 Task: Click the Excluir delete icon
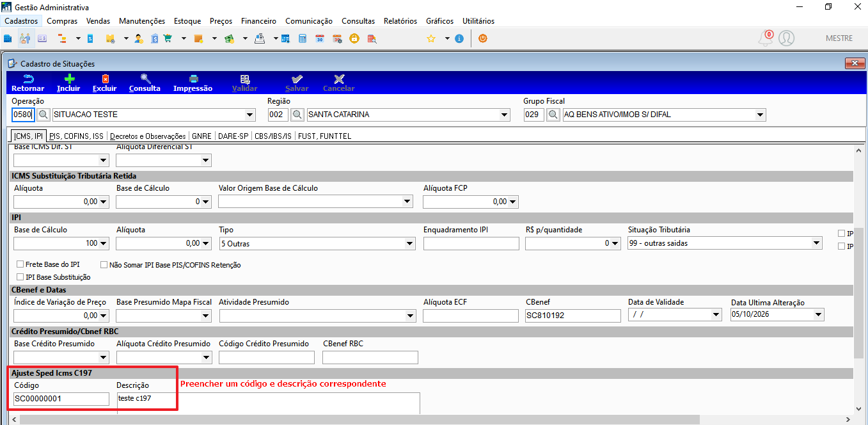105,83
